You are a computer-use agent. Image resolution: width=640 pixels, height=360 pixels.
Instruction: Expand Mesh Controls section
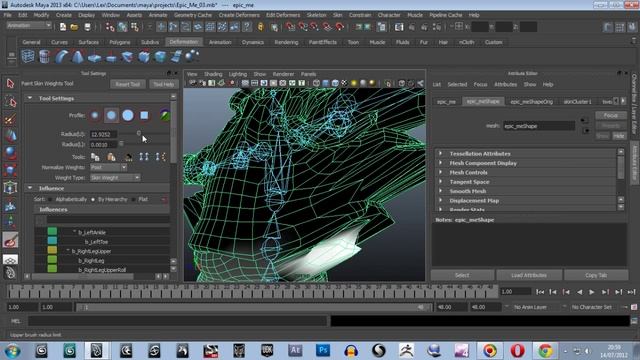(440, 172)
